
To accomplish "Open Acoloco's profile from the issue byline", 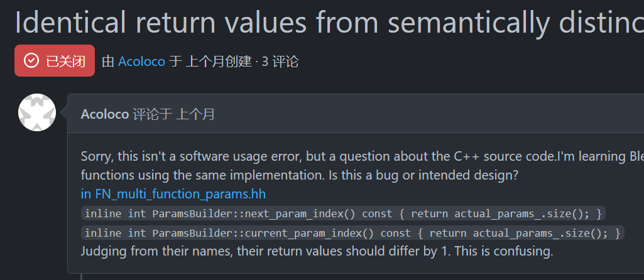I will click(141, 61).
